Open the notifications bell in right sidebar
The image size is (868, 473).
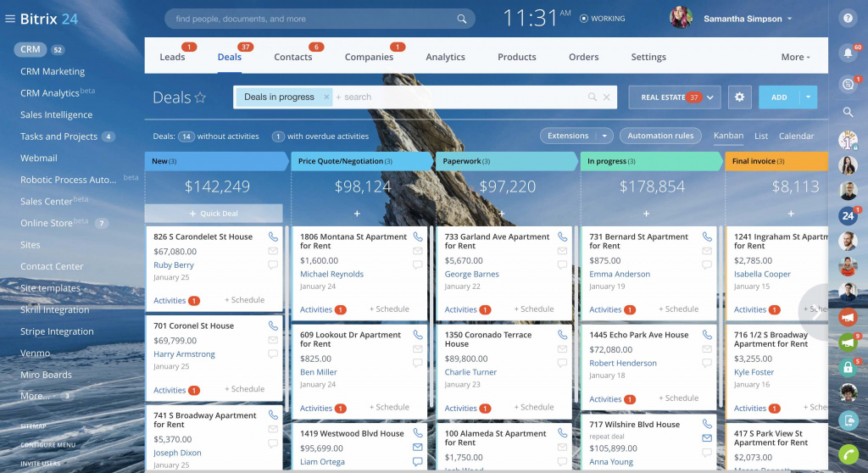point(848,53)
